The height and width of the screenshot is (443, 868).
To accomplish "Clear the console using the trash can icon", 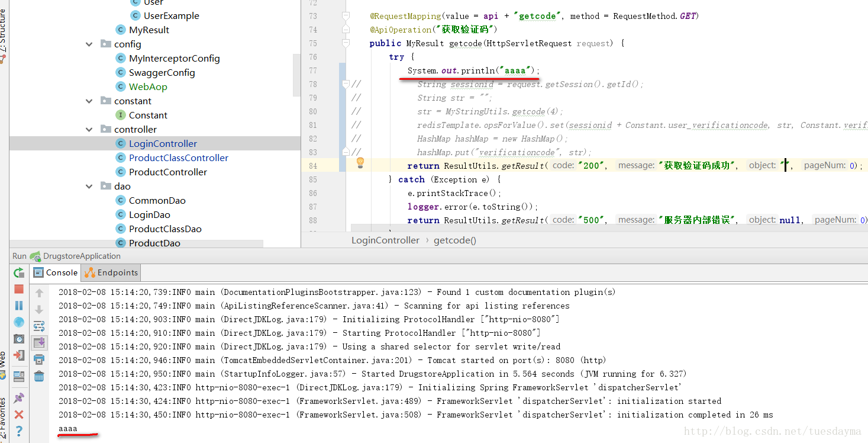I will (x=39, y=375).
